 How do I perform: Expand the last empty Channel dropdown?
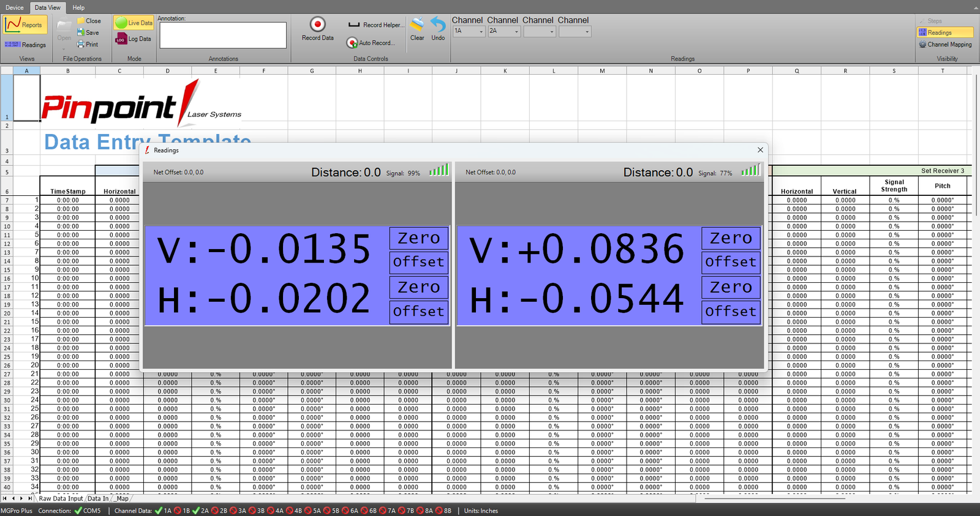click(575, 31)
